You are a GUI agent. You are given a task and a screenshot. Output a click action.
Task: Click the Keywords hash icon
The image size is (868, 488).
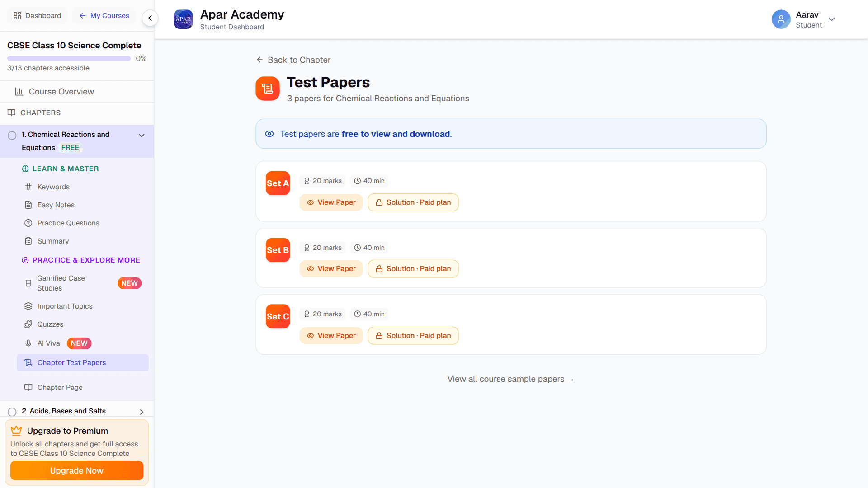(28, 187)
